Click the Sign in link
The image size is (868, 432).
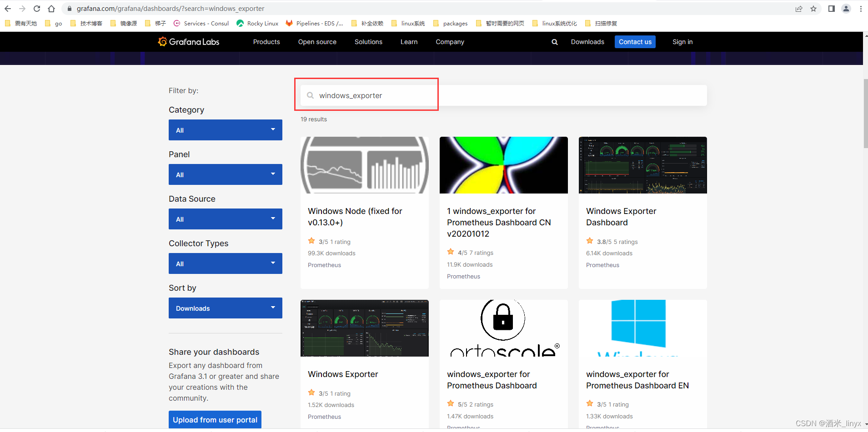[682, 42]
